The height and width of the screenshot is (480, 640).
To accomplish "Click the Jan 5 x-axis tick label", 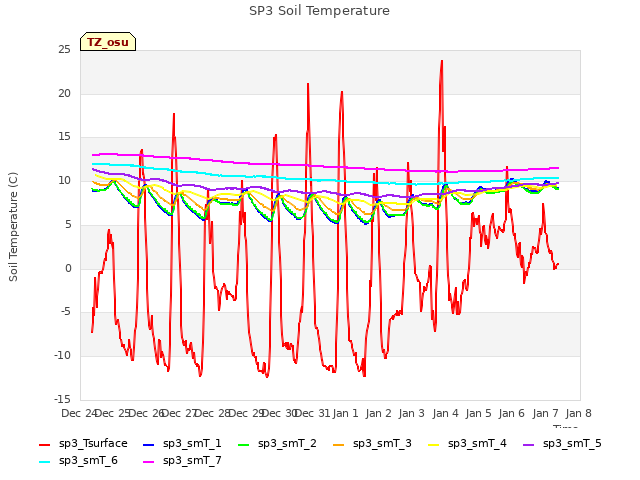I will click(x=478, y=413).
